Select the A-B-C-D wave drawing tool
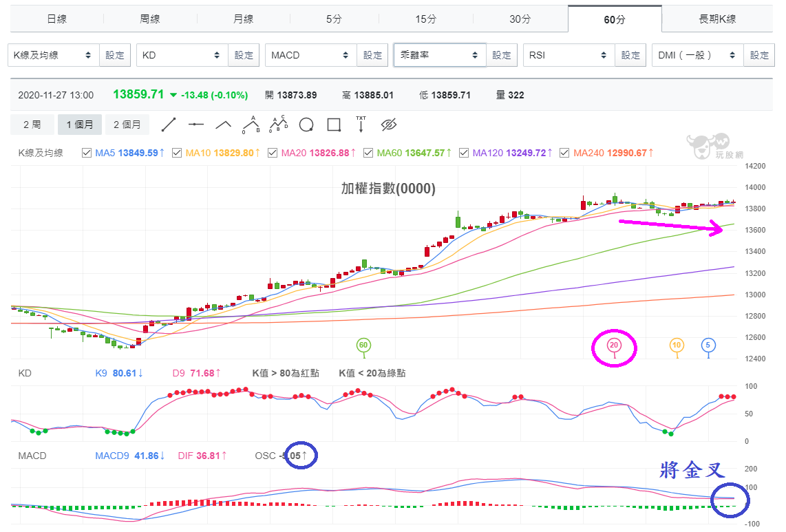Screen dimensions: 786x532 tap(279, 125)
